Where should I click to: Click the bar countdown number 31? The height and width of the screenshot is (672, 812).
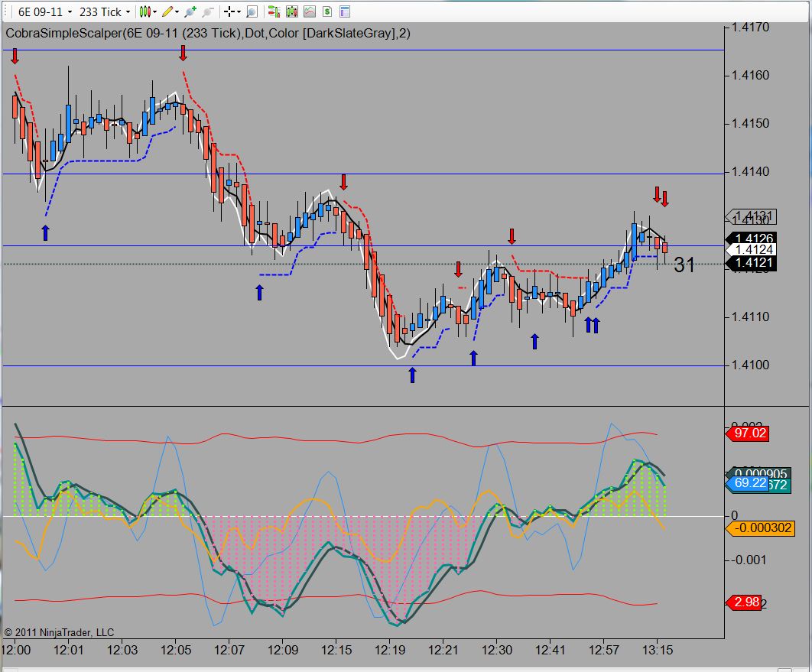[684, 265]
